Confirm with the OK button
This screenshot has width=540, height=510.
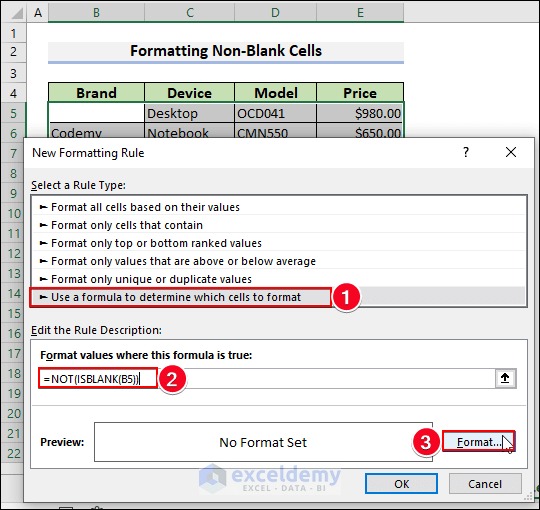coord(401,483)
